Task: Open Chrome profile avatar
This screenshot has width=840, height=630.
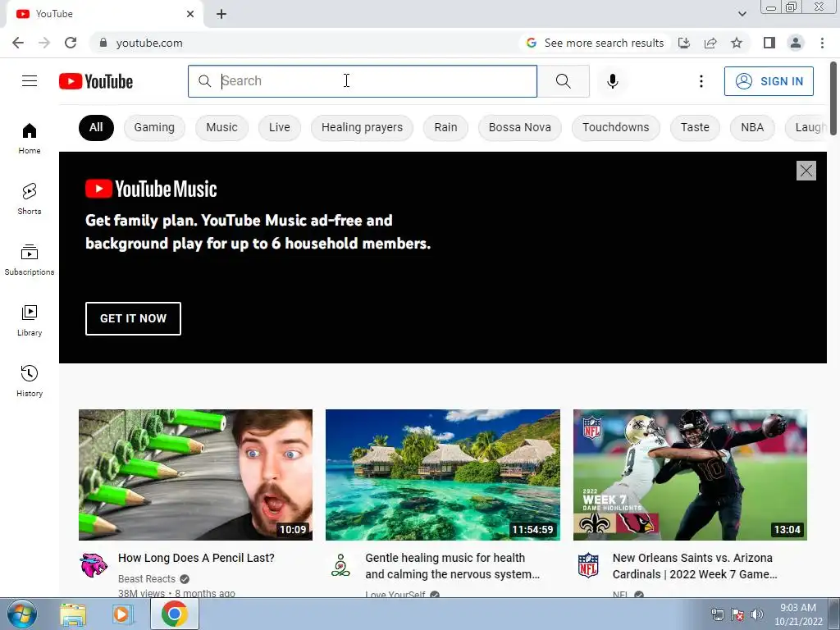Action: click(796, 43)
